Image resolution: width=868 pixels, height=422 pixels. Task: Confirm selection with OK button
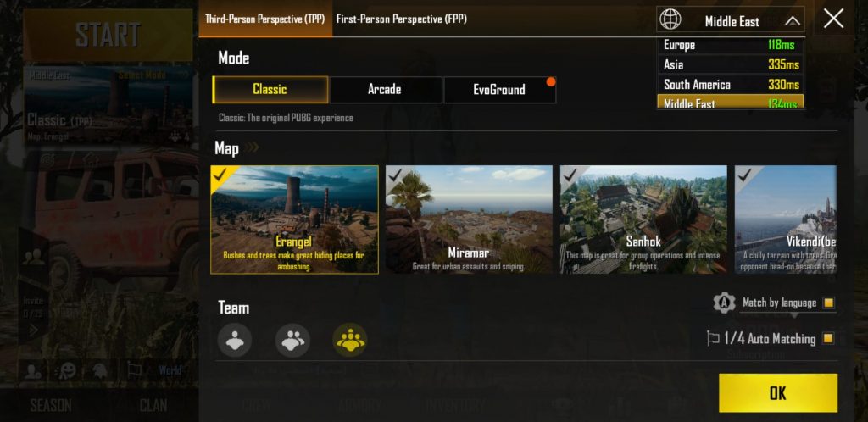(x=778, y=392)
